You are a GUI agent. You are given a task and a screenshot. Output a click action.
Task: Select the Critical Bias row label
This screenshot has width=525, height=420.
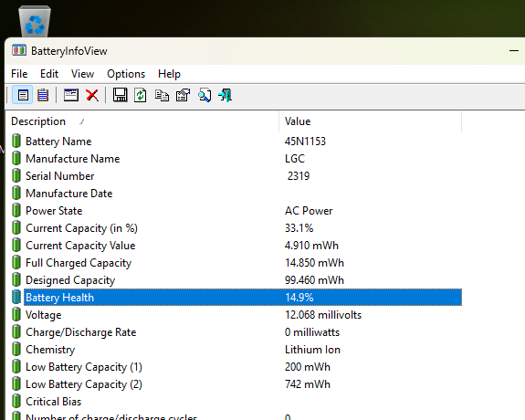click(x=54, y=402)
